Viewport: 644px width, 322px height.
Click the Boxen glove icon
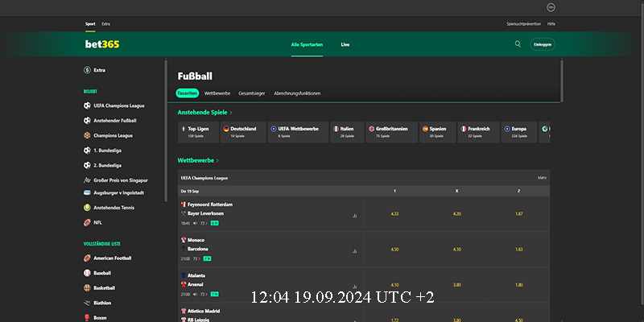click(x=87, y=317)
